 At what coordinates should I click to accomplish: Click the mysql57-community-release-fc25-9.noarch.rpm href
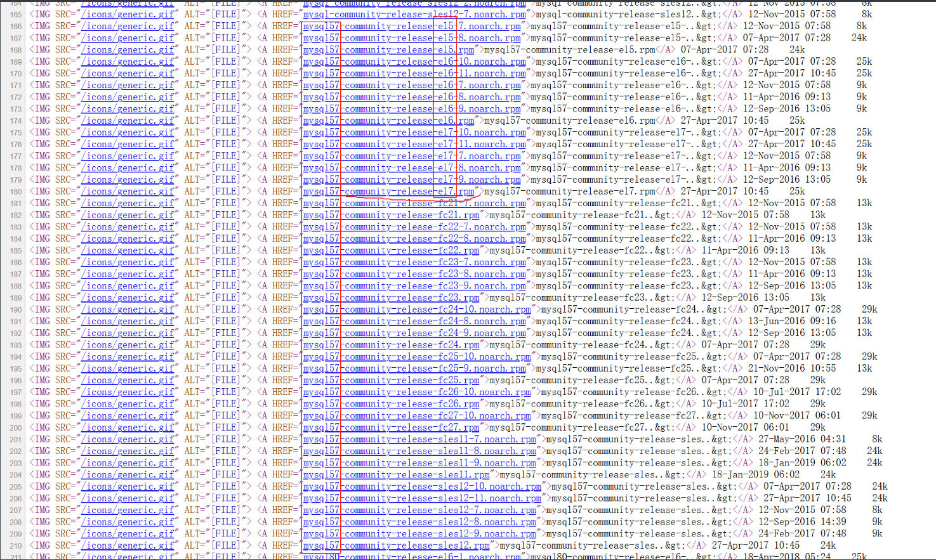pos(414,368)
